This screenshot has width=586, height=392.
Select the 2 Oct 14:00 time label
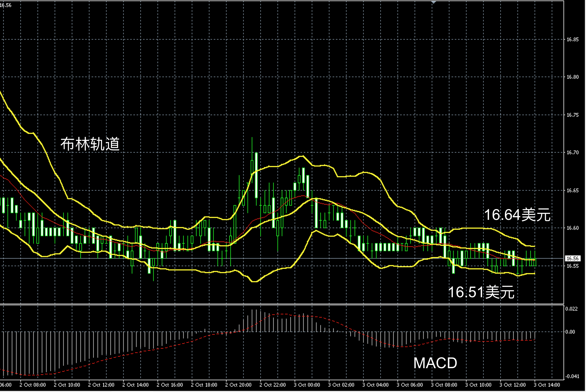point(136,385)
